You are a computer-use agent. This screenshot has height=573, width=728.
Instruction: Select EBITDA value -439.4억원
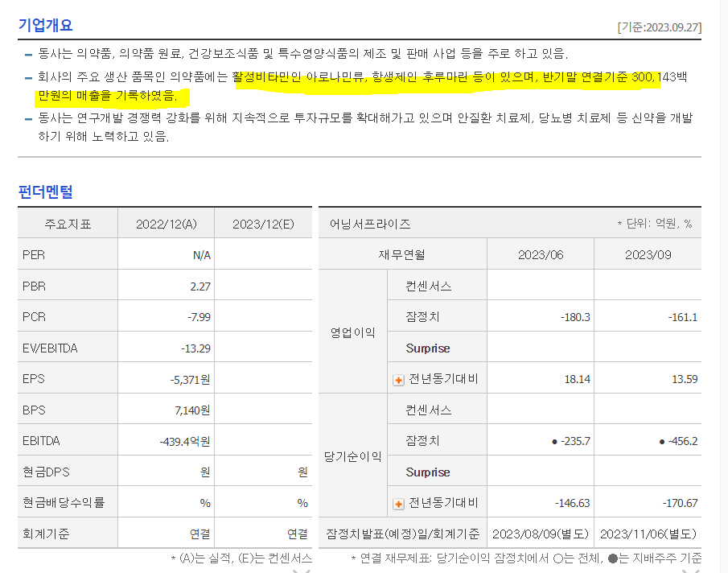click(185, 442)
